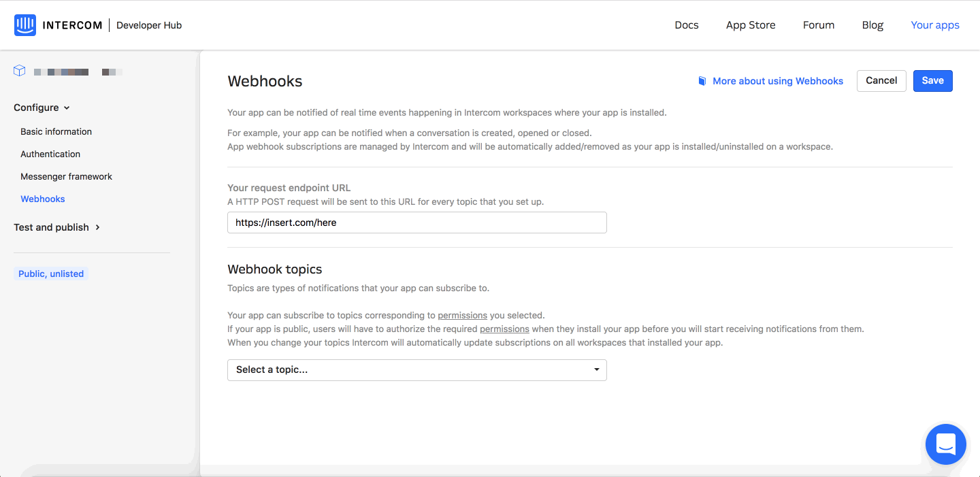
Task: Open Forum from the top navigation
Action: 819,25
